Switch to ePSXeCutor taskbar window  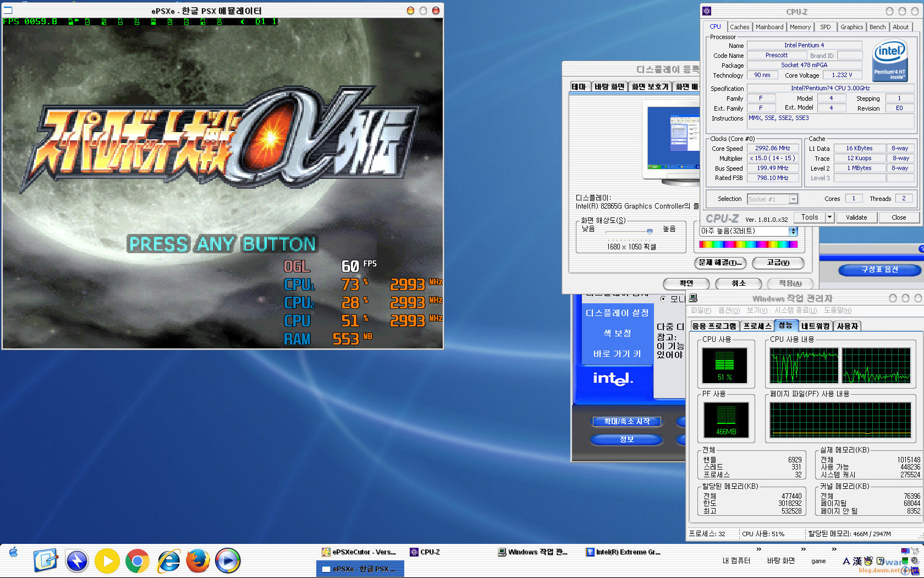(360, 552)
